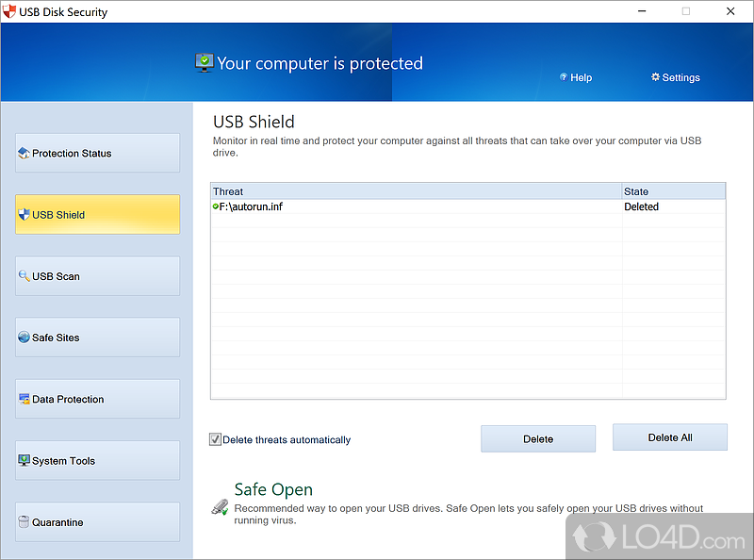
Task: Open the Safe Open link
Action: pos(273,489)
